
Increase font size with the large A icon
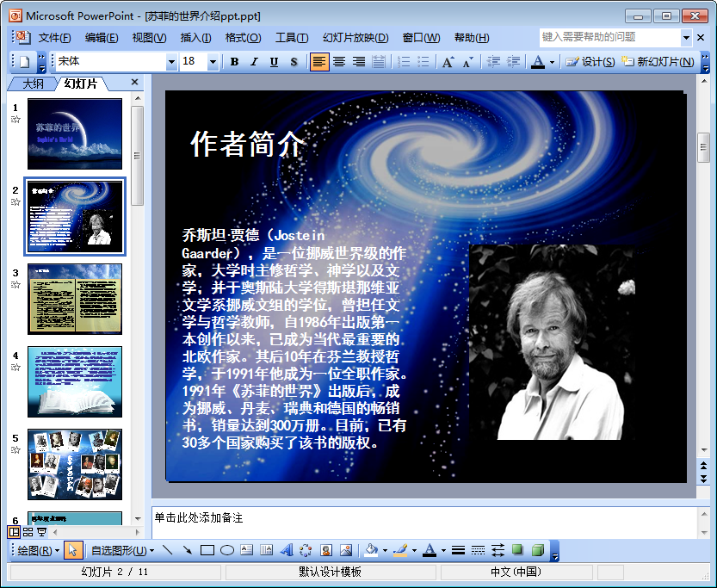[448, 62]
